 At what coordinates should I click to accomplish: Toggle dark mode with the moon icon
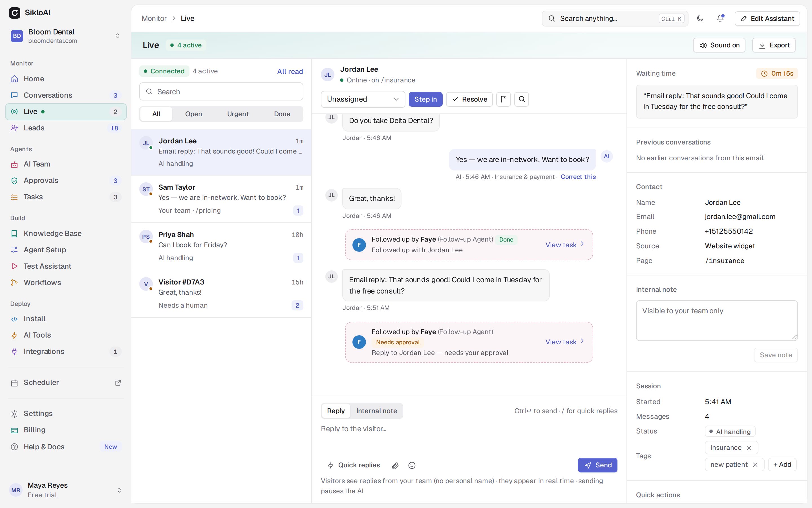tap(700, 18)
